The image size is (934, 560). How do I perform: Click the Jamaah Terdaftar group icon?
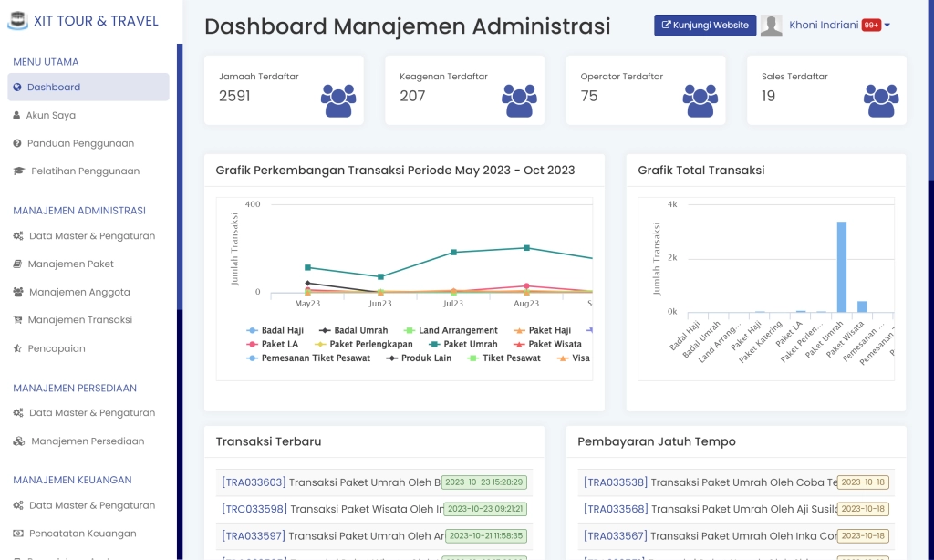pos(338,100)
